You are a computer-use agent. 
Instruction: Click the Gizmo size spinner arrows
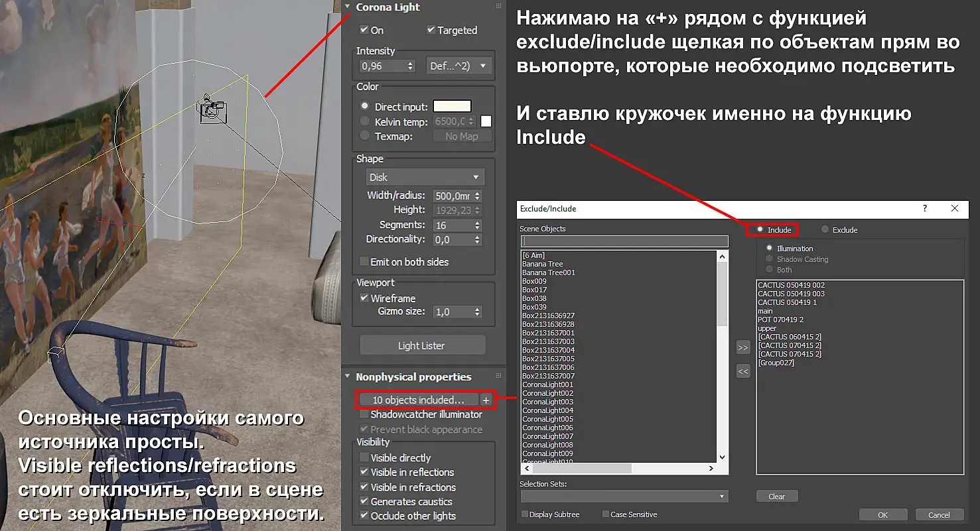[x=478, y=312]
